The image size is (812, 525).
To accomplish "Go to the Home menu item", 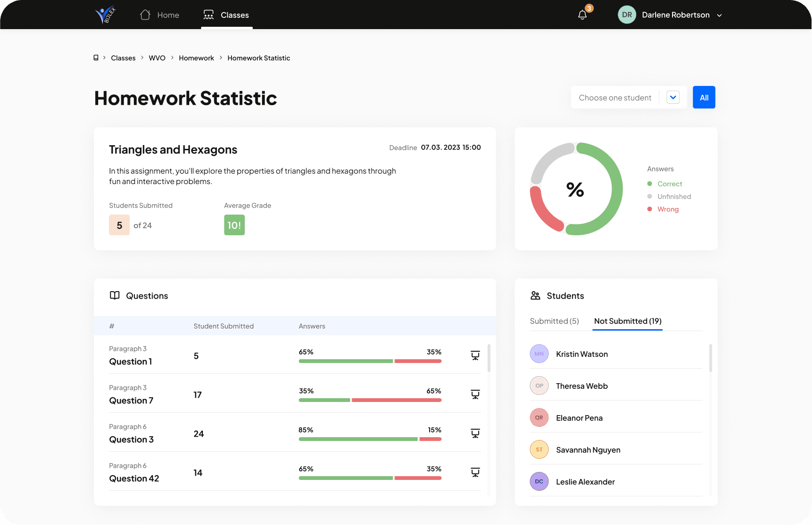I will point(160,15).
